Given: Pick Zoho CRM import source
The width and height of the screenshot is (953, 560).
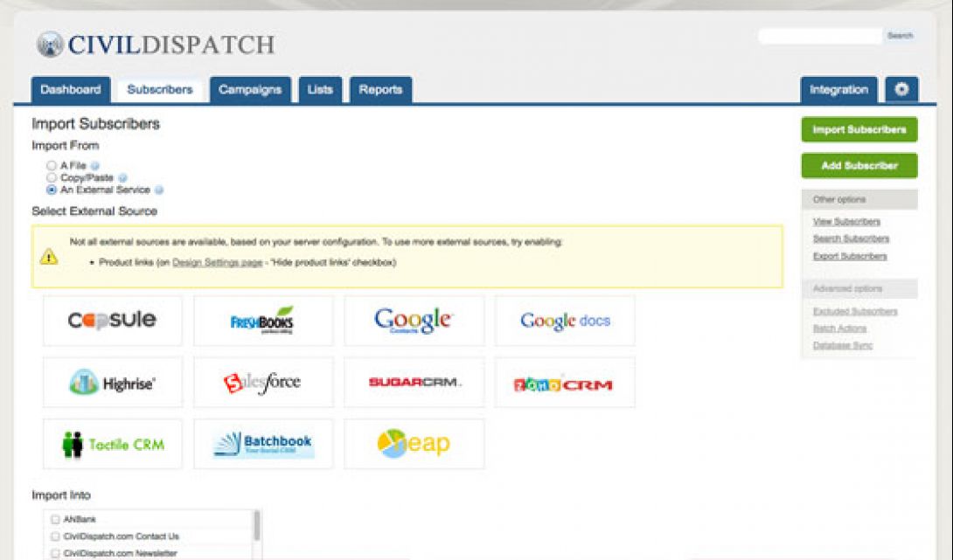Looking at the screenshot, I should coord(565,382).
